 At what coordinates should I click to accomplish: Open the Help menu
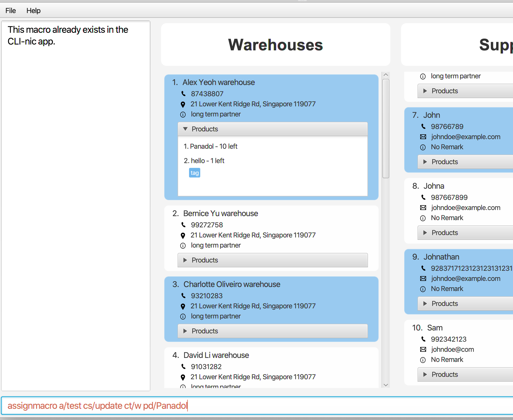(33, 11)
